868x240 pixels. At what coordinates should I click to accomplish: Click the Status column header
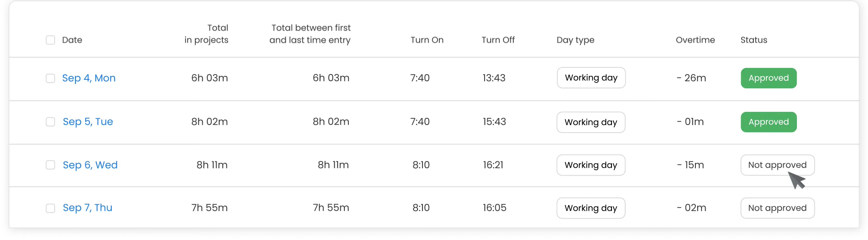coord(754,40)
